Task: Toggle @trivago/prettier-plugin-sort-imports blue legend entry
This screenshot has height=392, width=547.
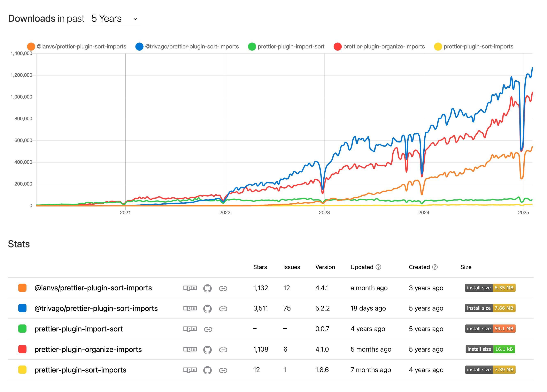Action: 187,47
